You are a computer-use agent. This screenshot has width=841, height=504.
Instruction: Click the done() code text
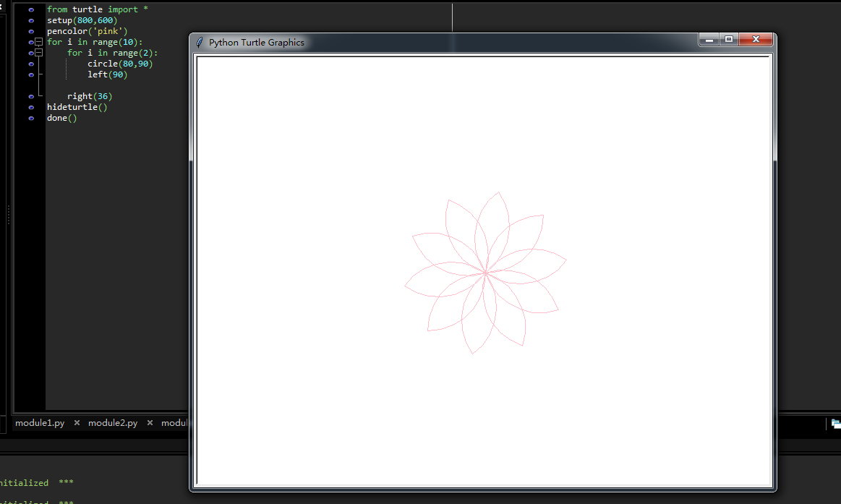pyautogui.click(x=61, y=118)
